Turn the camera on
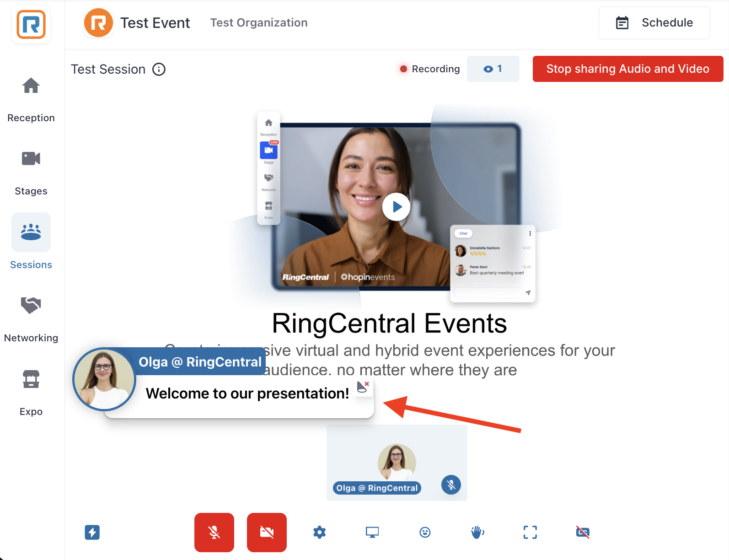 [267, 532]
